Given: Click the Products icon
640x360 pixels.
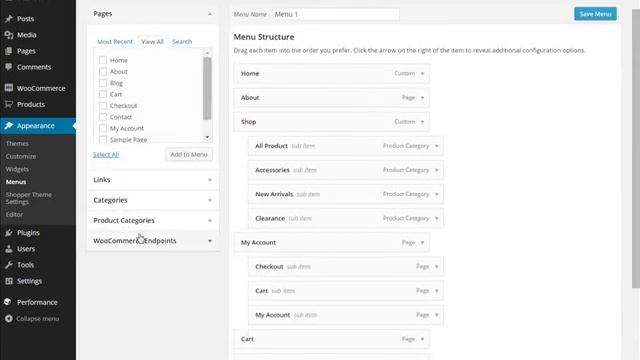Looking at the screenshot, I should pyautogui.click(x=9, y=104).
